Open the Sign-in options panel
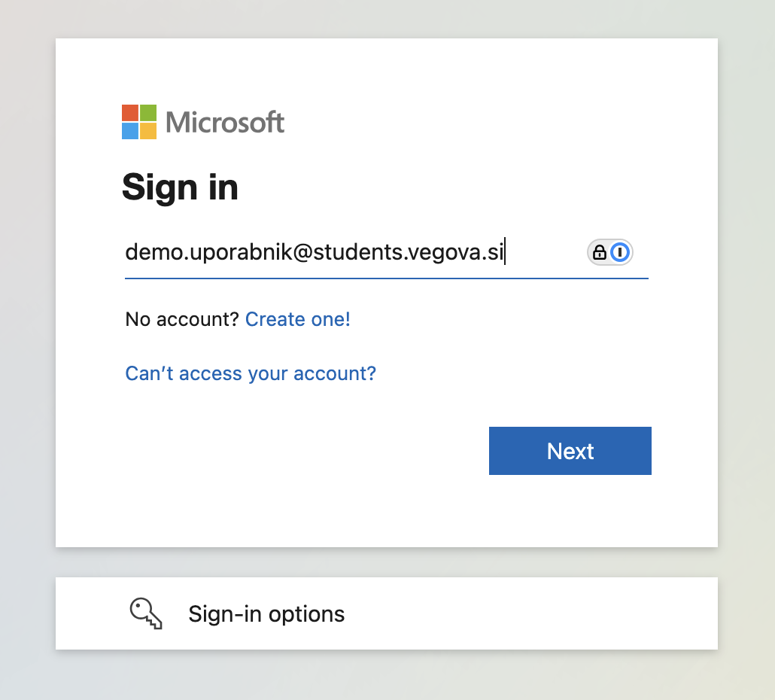The image size is (775, 700). 387,613
